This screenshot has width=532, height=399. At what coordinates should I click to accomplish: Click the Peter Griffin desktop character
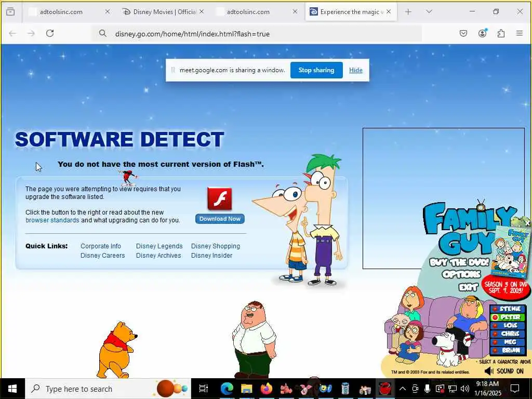coord(254,339)
